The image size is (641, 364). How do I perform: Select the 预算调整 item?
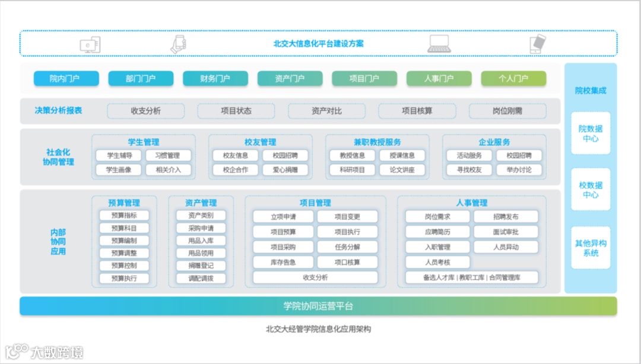click(x=124, y=253)
